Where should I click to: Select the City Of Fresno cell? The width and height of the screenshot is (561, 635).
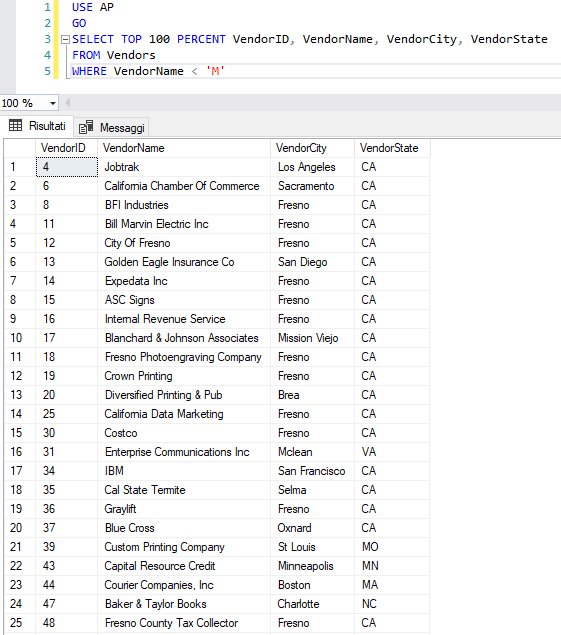click(x=184, y=243)
